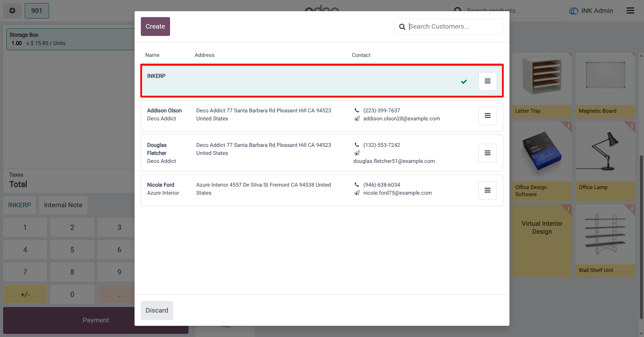Screen dimensions: 644x337
Task: Open INKERP row hamburger menu
Action: click(x=488, y=81)
